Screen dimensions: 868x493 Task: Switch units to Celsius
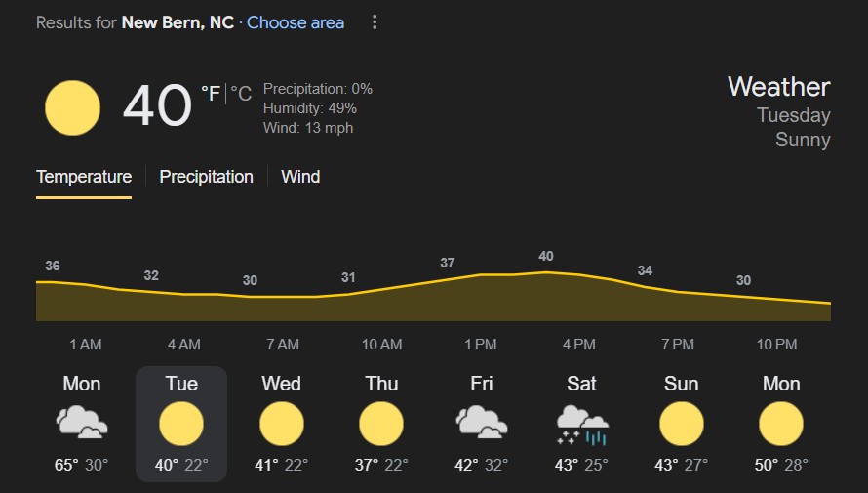(241, 94)
